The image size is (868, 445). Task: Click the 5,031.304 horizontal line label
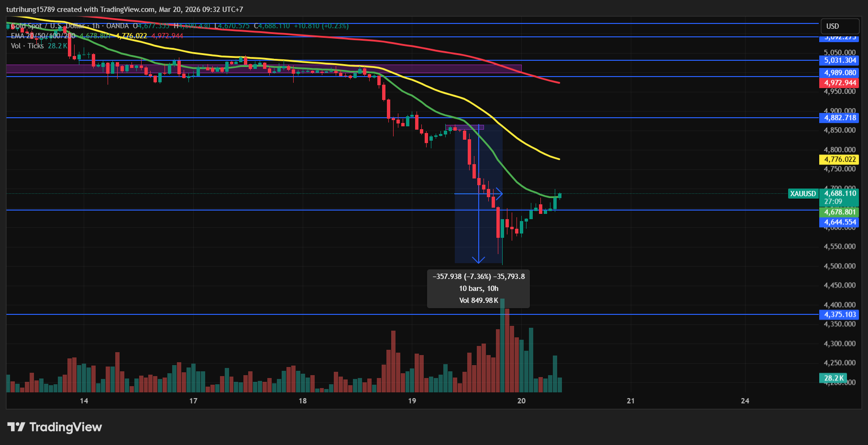tap(840, 60)
